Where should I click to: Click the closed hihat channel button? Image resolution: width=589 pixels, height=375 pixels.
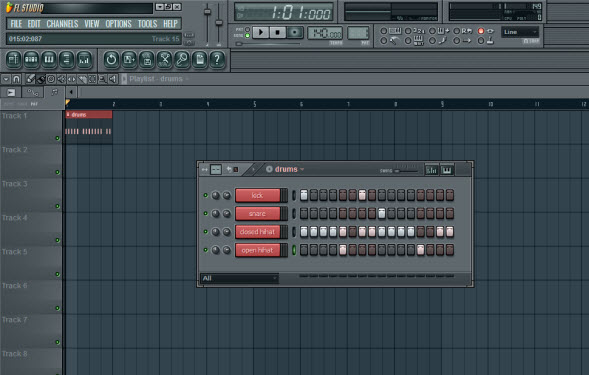coord(258,231)
